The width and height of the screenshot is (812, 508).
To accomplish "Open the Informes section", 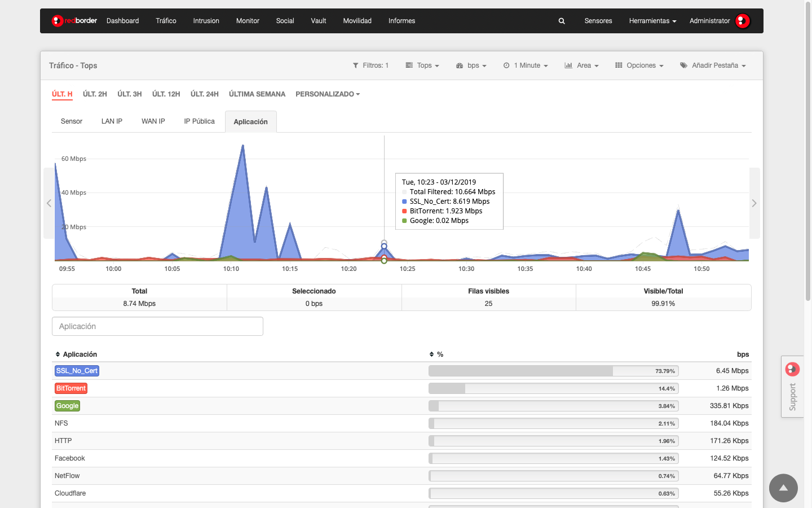I will point(401,21).
